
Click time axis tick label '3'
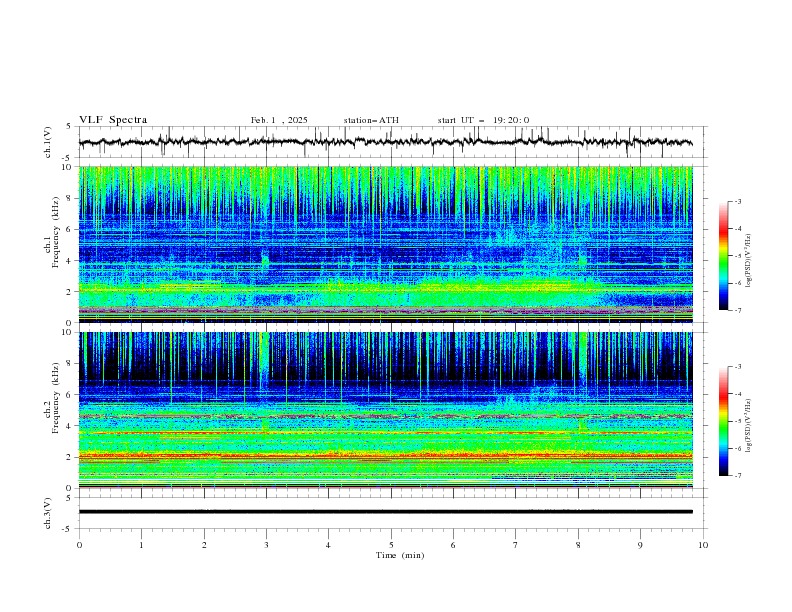pos(266,545)
